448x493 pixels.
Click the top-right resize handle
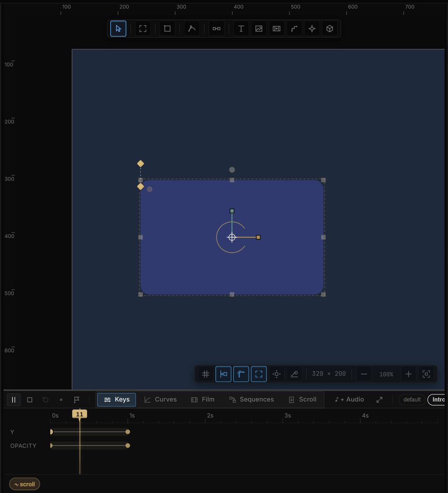pos(323,180)
